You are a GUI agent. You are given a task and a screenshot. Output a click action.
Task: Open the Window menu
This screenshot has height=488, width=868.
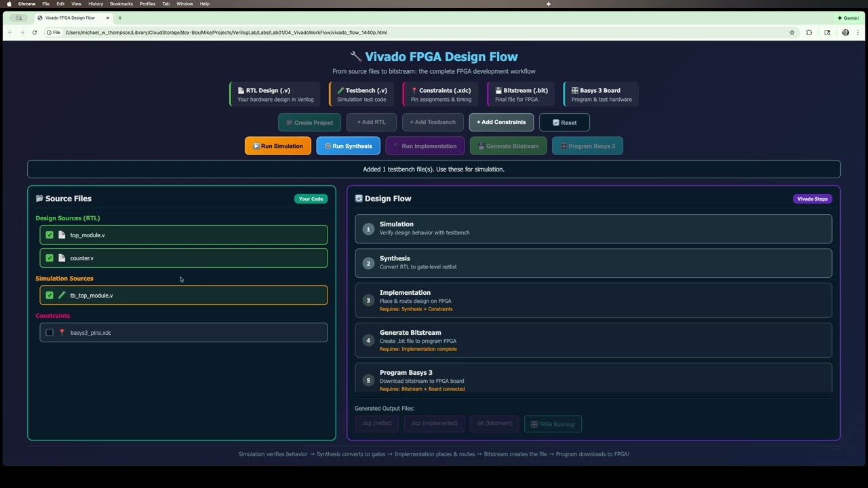(184, 4)
